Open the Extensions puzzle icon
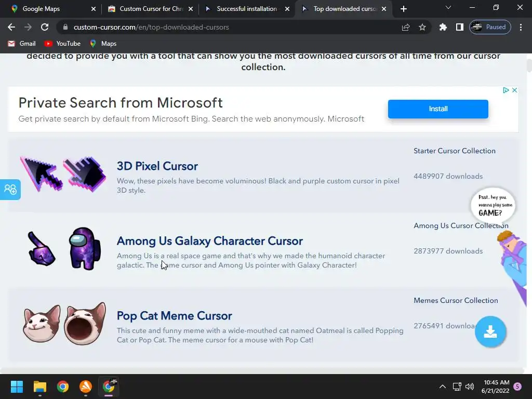The width and height of the screenshot is (532, 399). [x=443, y=27]
